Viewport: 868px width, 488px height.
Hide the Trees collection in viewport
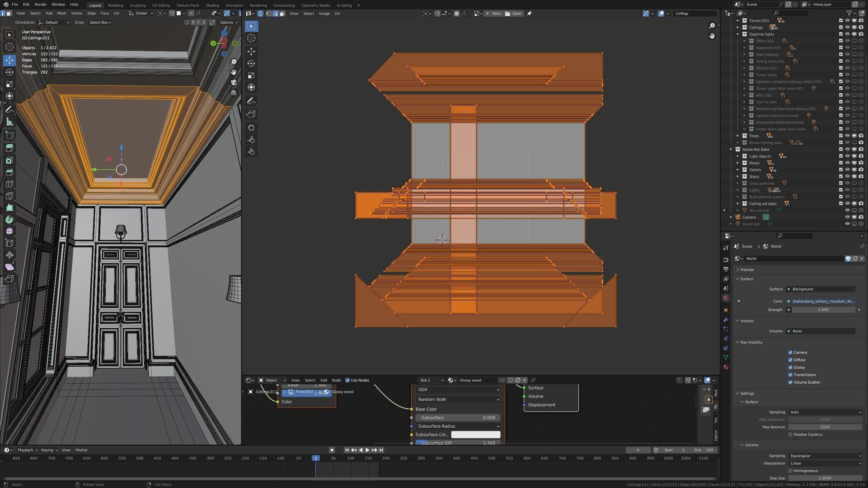[x=847, y=136]
